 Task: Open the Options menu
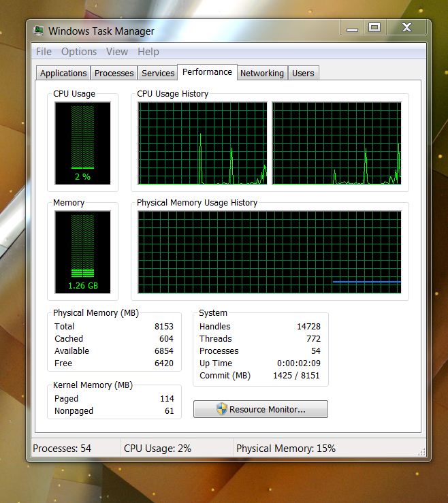(x=79, y=52)
